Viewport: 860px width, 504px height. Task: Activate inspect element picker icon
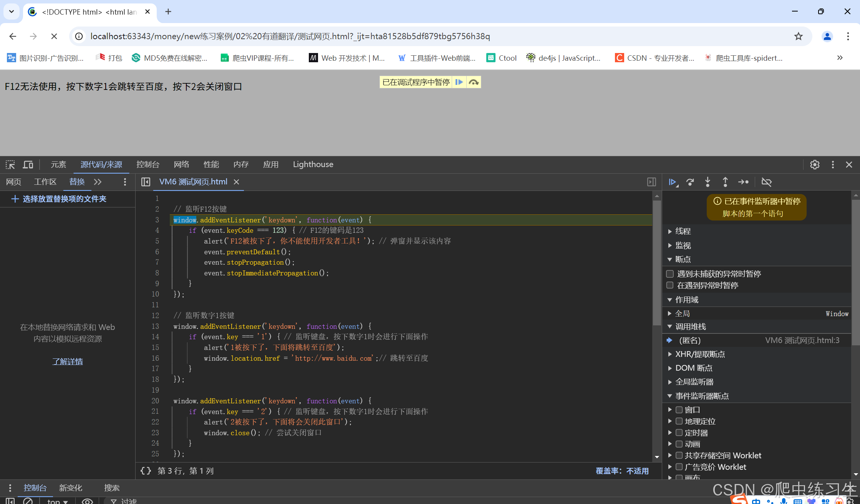(10, 165)
